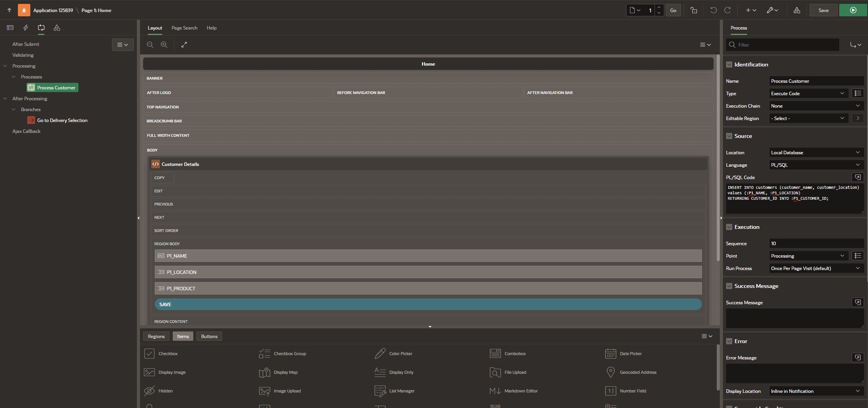The height and width of the screenshot is (408, 868).
Task: Zoom out the layout view
Action: coord(150,45)
